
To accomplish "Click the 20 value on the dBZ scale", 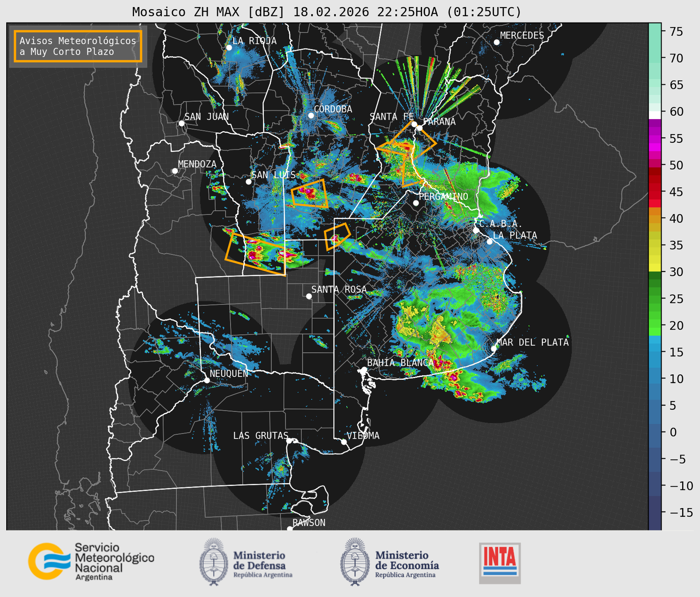I will coord(676,325).
